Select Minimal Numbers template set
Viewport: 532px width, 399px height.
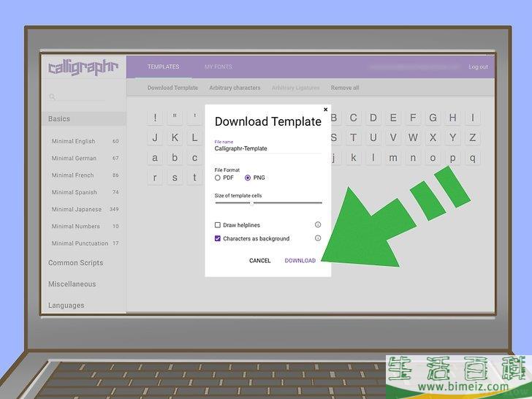(x=85, y=227)
